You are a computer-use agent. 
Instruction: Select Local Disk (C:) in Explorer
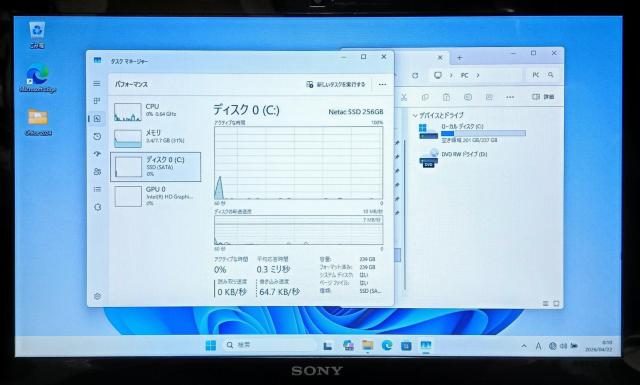point(472,133)
